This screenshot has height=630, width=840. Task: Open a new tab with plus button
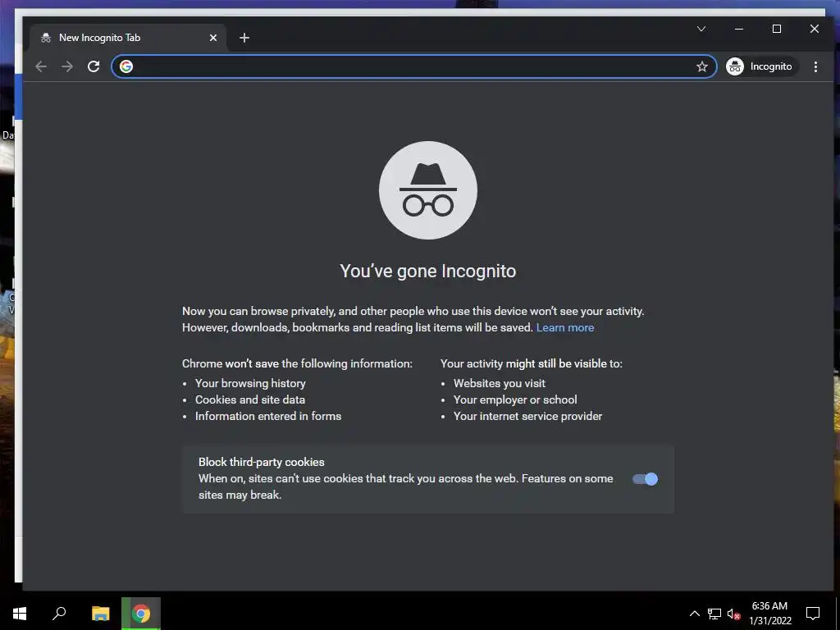244,38
